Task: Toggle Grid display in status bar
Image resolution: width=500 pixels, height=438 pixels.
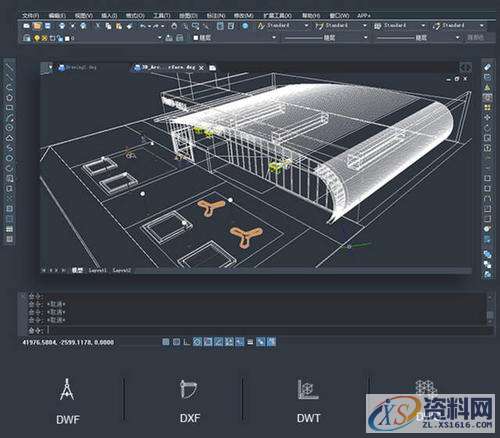Action: pos(176,342)
